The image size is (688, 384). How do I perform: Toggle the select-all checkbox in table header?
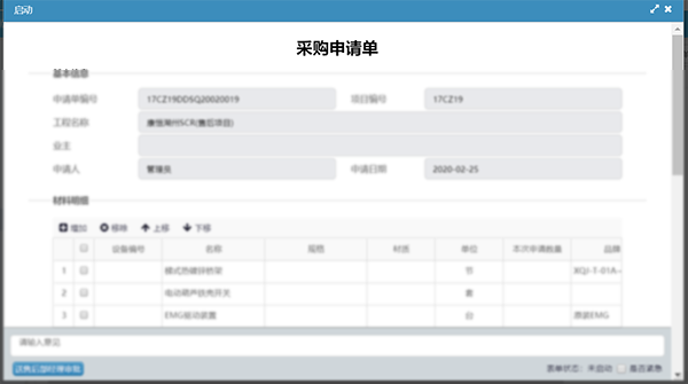coord(84,248)
